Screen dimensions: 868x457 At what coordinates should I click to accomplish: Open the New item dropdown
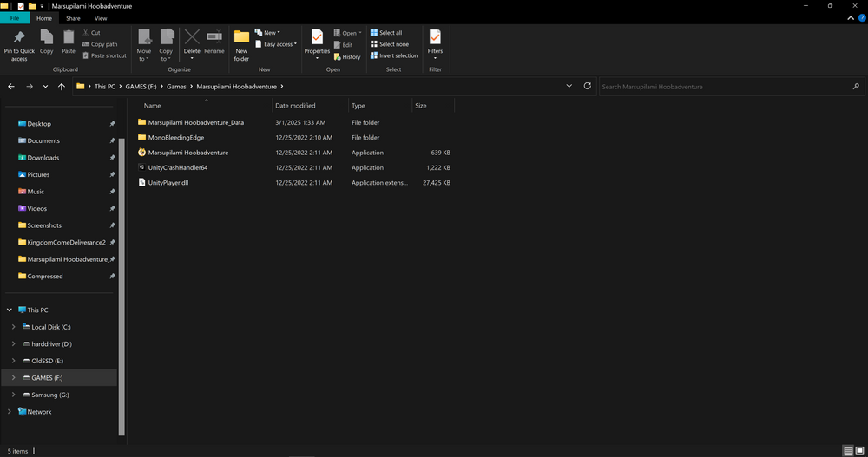(267, 33)
